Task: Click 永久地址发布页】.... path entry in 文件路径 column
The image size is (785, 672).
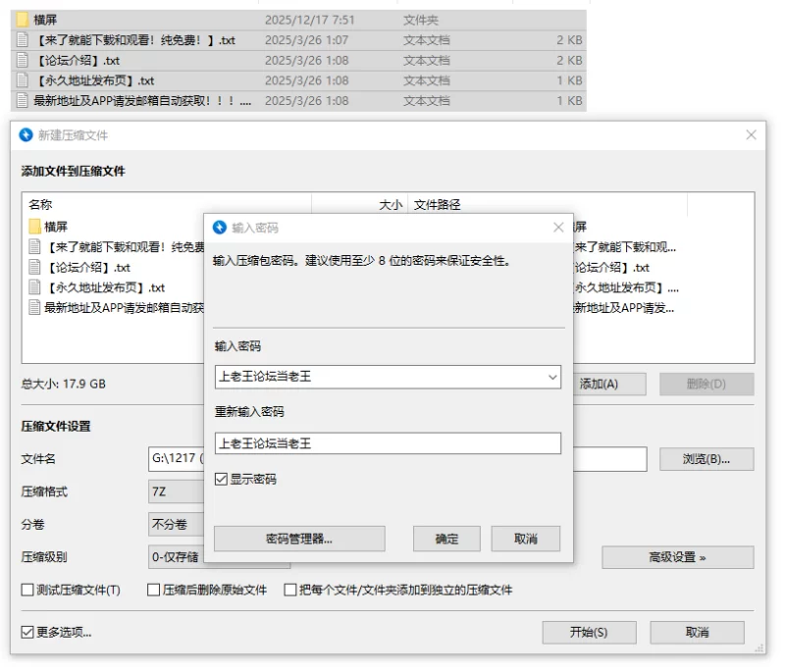Action: (x=627, y=287)
